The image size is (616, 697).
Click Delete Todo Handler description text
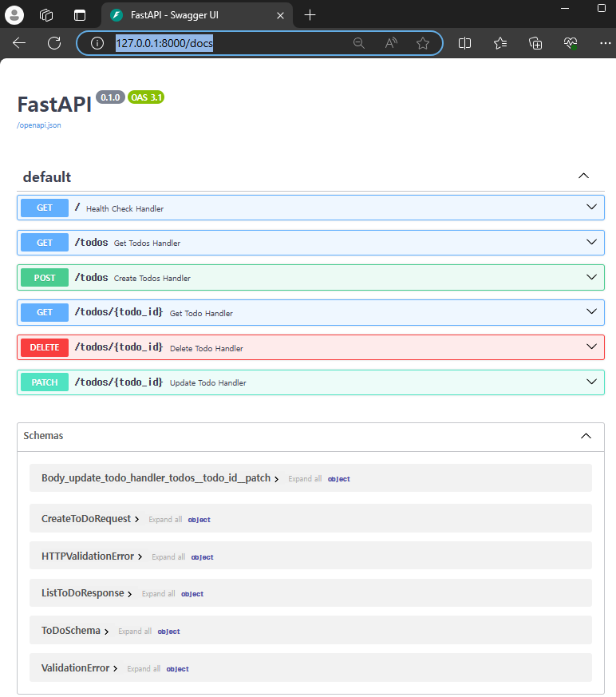coord(207,348)
